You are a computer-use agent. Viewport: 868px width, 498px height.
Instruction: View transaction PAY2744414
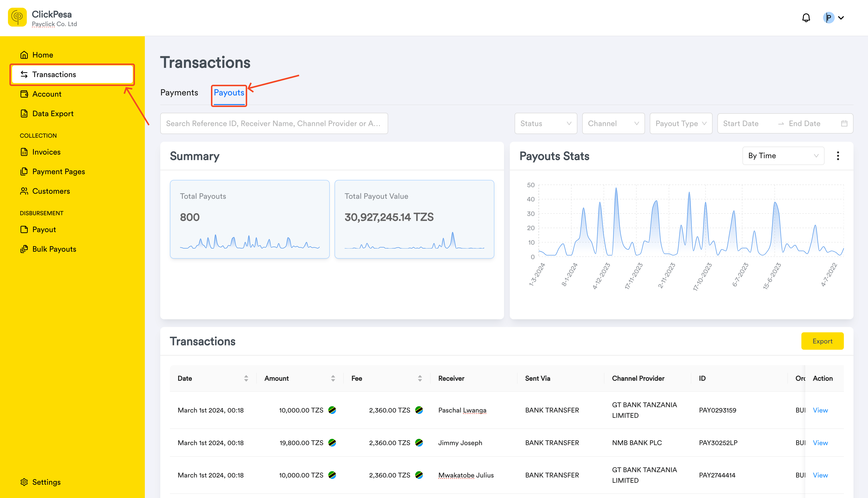pyautogui.click(x=820, y=475)
